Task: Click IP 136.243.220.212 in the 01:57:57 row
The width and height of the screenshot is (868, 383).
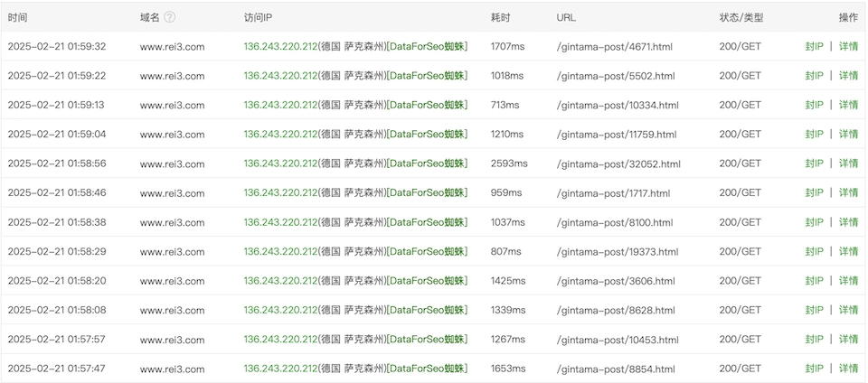Action: (280, 340)
